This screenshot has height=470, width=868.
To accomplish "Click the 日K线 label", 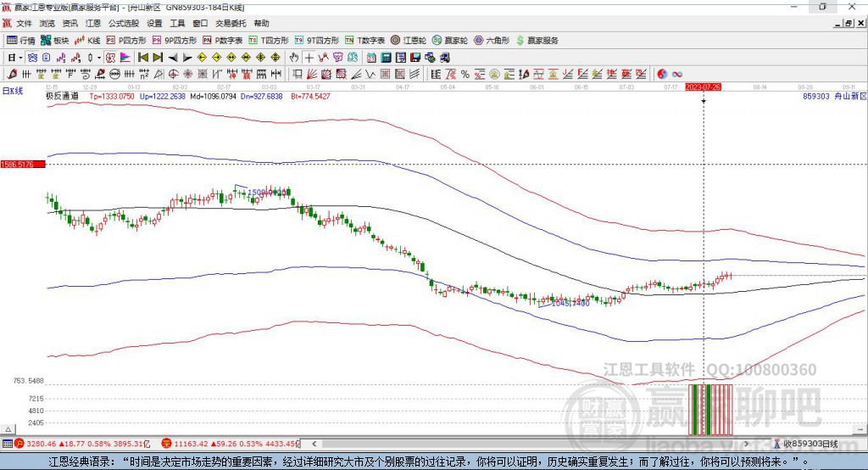I will 13,91.
